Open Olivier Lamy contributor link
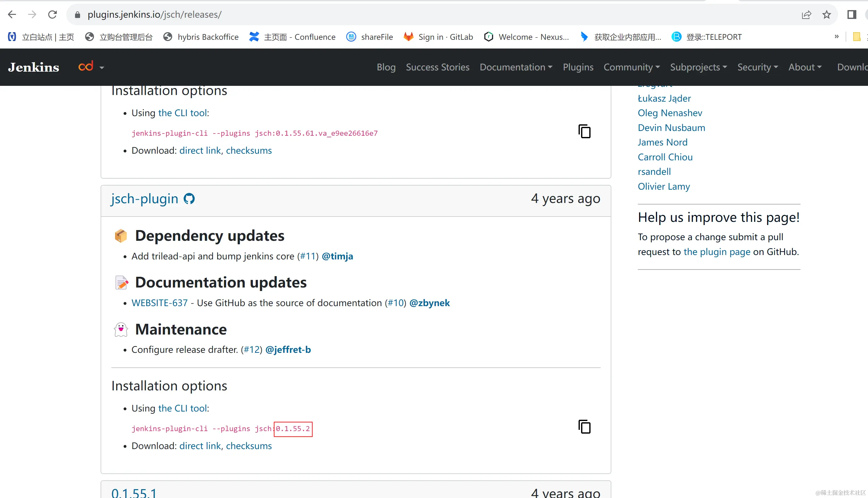This screenshot has width=868, height=498. point(664,187)
